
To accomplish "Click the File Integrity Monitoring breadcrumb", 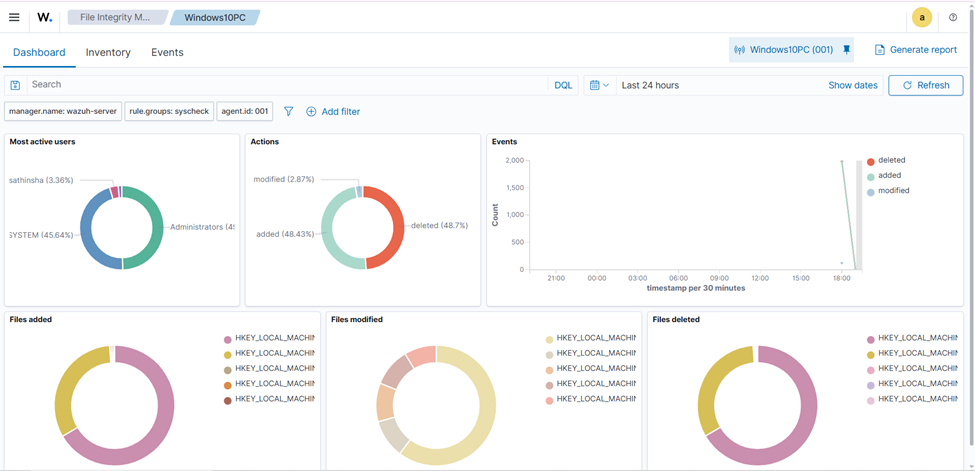I will (116, 17).
